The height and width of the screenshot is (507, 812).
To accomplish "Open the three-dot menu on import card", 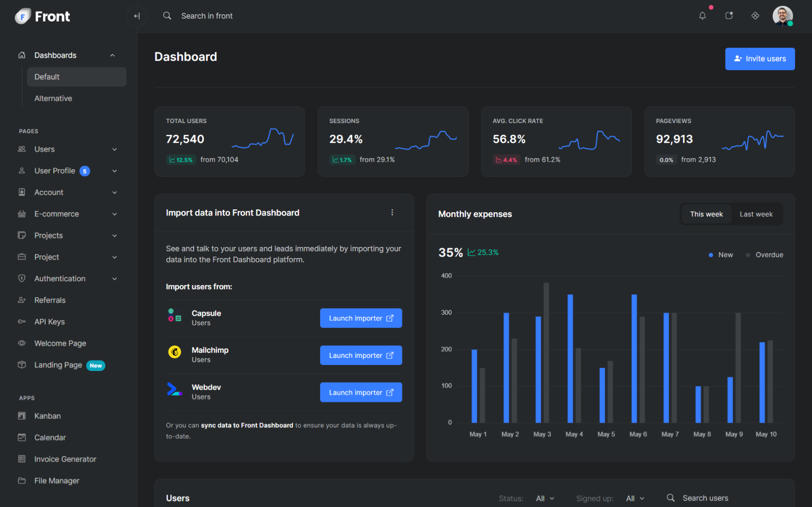I will (x=392, y=213).
